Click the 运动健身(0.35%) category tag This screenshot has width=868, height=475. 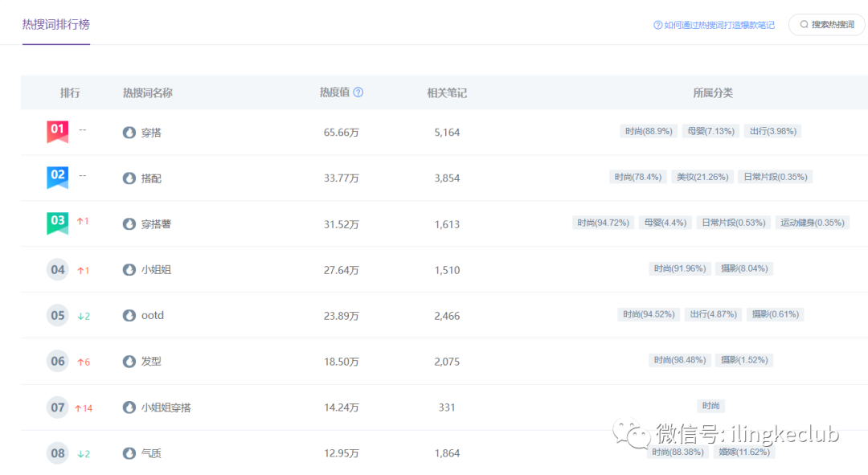(x=812, y=223)
